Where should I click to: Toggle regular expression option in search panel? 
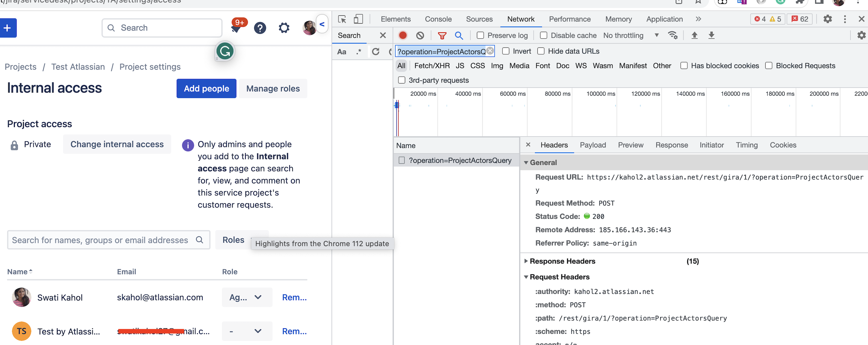pyautogui.click(x=358, y=52)
